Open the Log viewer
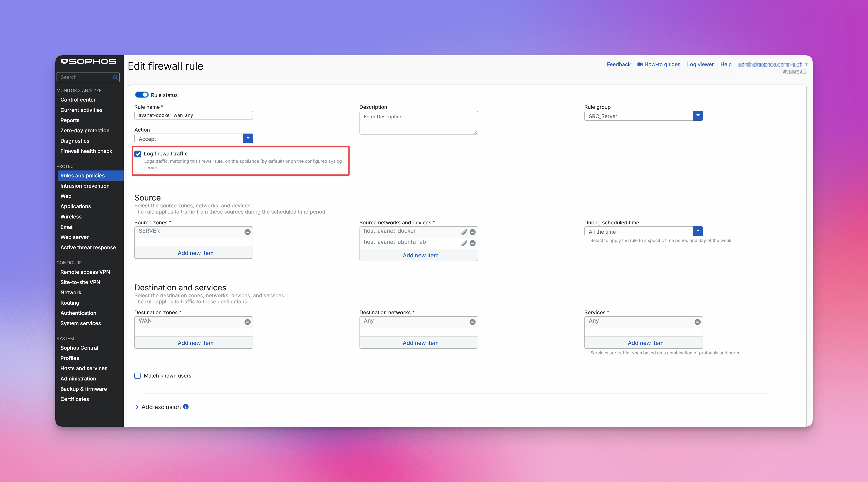This screenshot has height=482, width=868. click(700, 64)
